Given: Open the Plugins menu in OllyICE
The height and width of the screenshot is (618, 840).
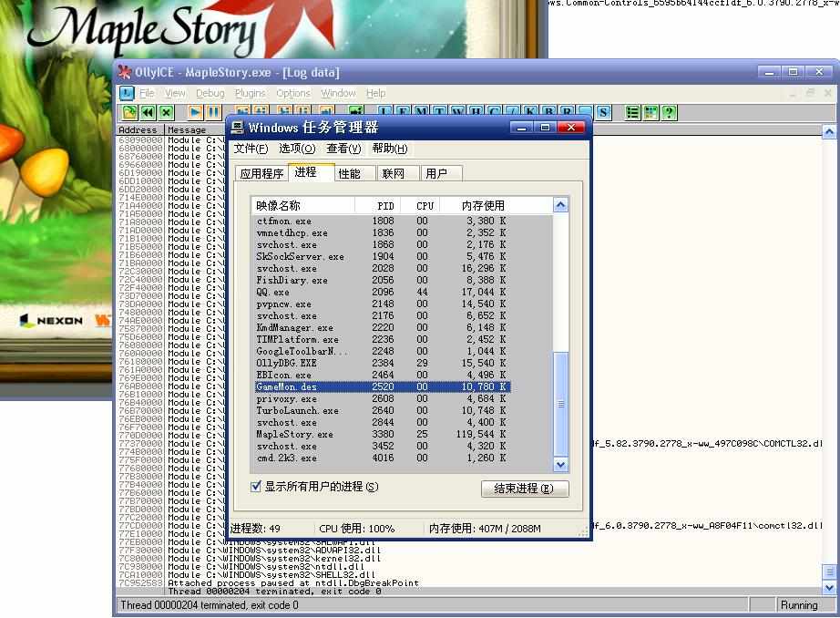Looking at the screenshot, I should (250, 93).
